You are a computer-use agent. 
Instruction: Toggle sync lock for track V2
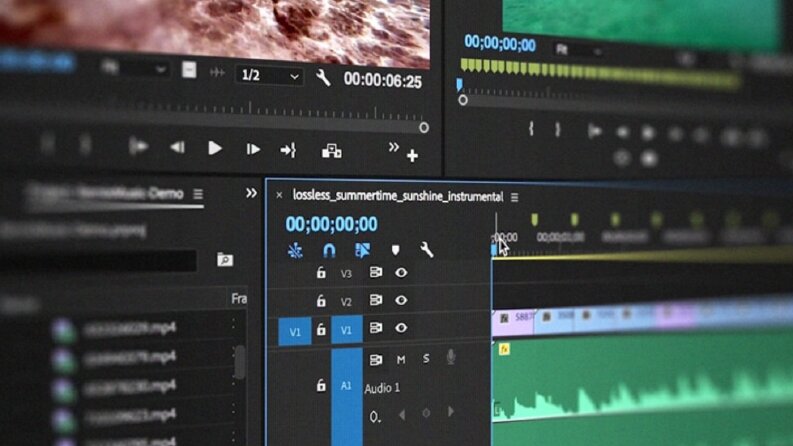pos(376,300)
